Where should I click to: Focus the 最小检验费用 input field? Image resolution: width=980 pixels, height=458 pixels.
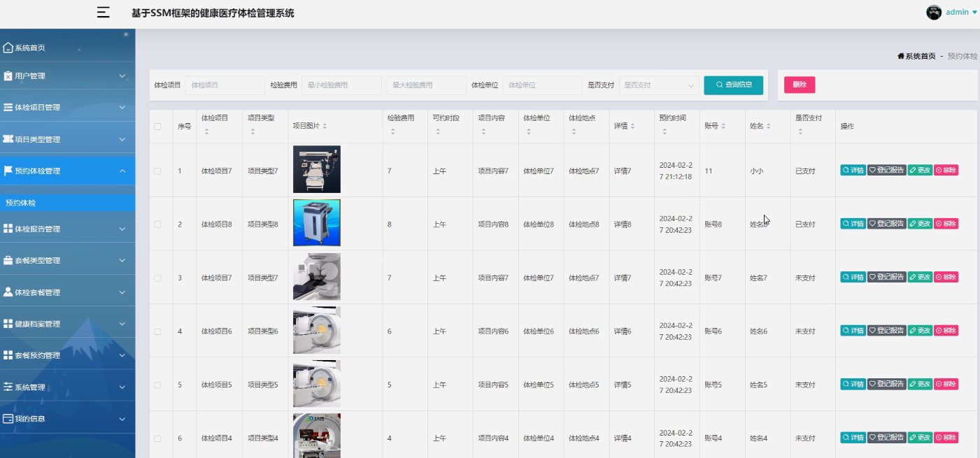341,85
